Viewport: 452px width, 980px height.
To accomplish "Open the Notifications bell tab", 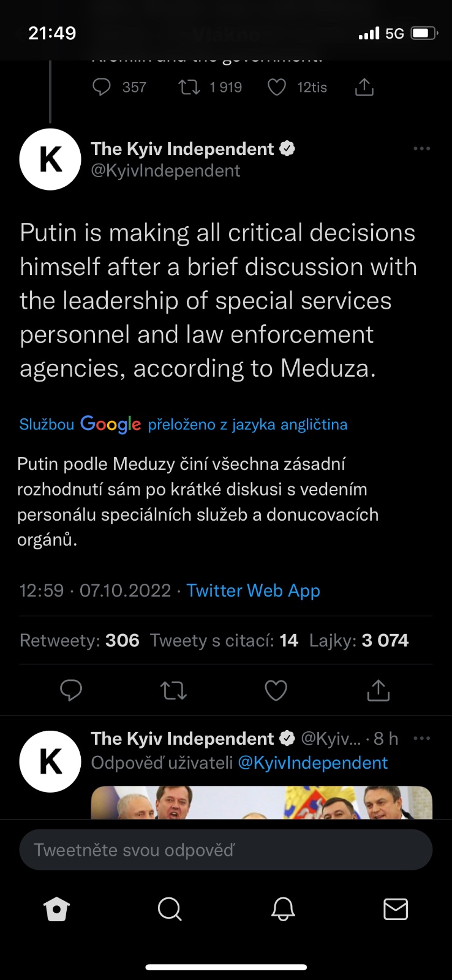I will click(283, 910).
